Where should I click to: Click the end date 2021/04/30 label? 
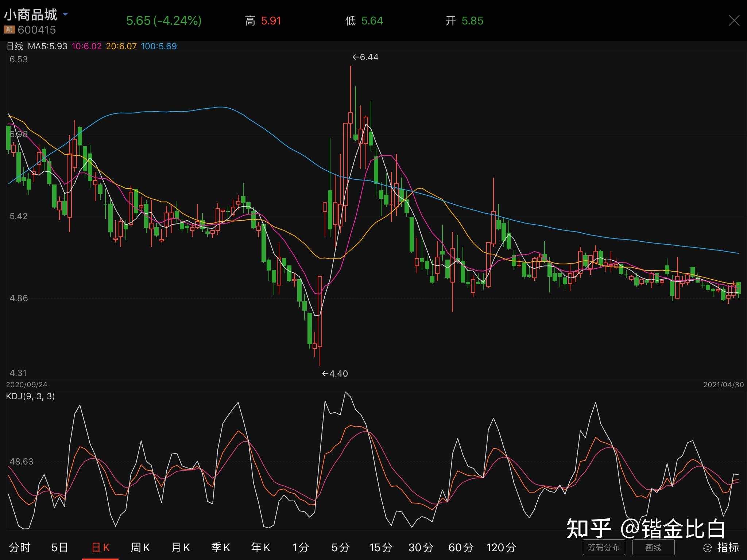(724, 385)
